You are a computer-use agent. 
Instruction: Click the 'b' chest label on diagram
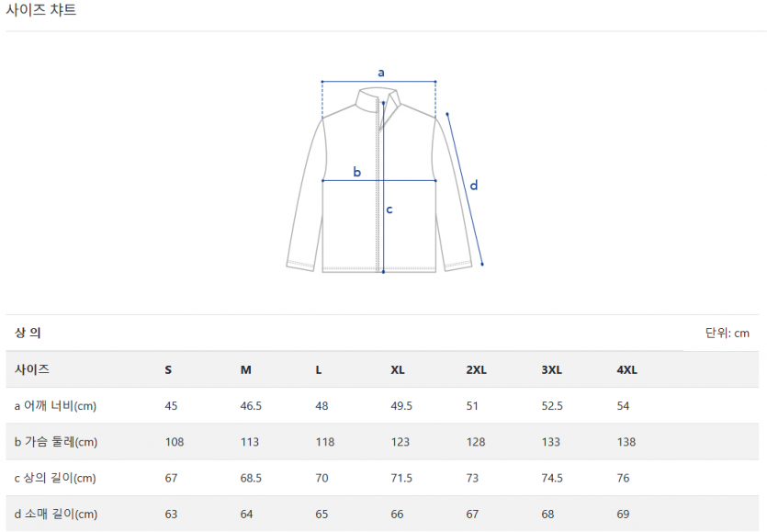(357, 172)
